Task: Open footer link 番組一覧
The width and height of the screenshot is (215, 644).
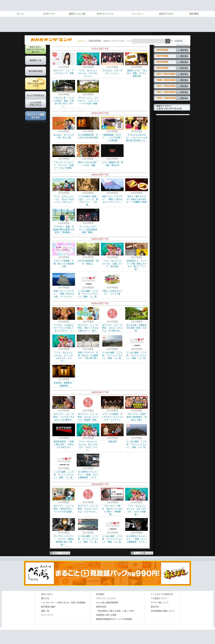Action: pos(45,611)
